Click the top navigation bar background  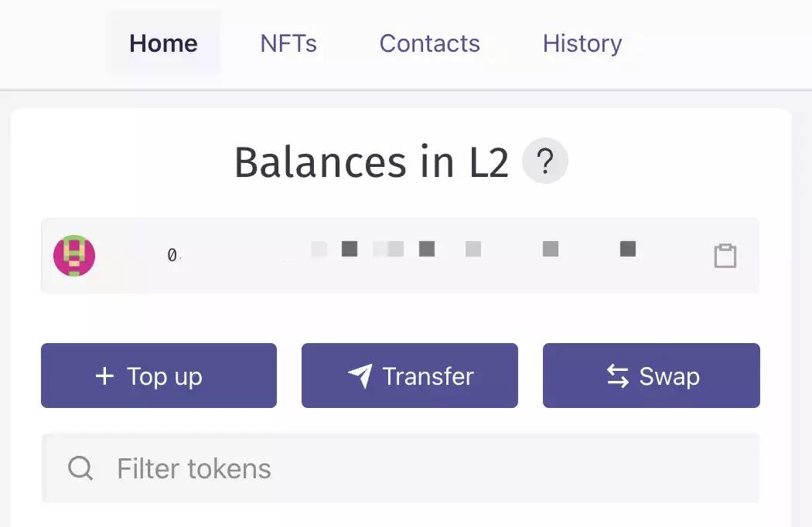click(719, 43)
